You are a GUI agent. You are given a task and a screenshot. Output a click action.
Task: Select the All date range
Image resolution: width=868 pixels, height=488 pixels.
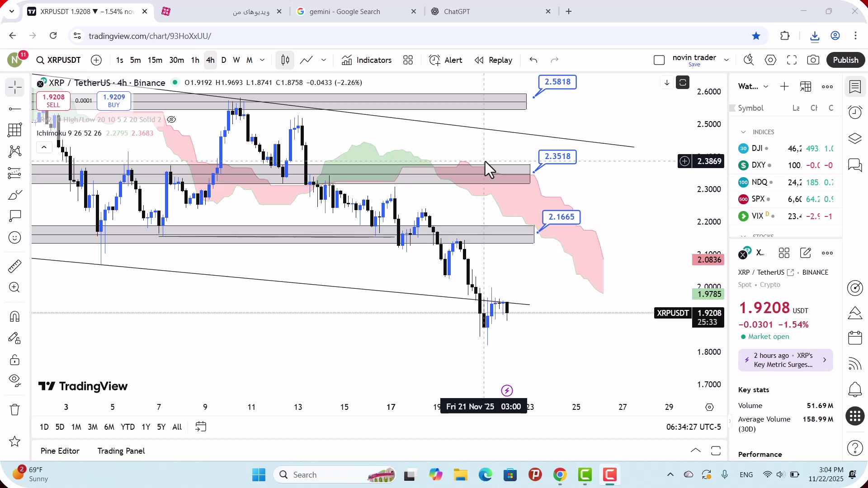click(x=177, y=427)
